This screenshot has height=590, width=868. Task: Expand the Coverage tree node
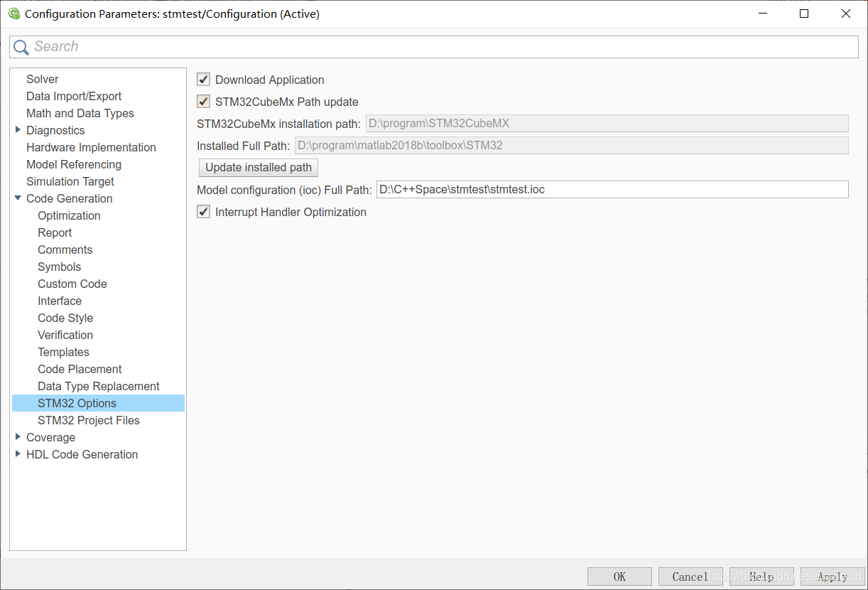[x=18, y=436]
